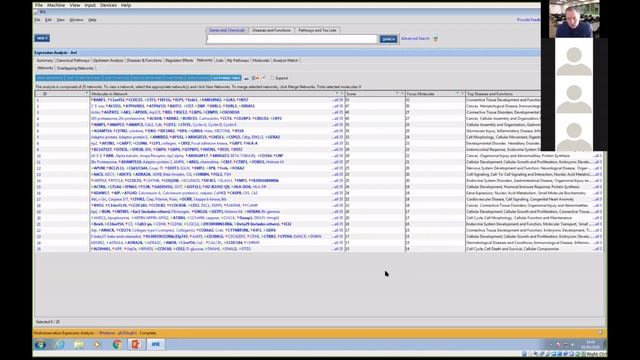This screenshot has height=360, width=640.
Task: Select the network row starting with ADAM17
Action: (x=318, y=193)
